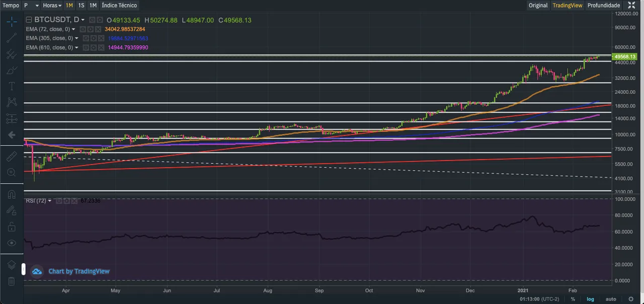644x304 pixels.
Task: Toggle the auto scale mode
Action: pyautogui.click(x=611, y=299)
